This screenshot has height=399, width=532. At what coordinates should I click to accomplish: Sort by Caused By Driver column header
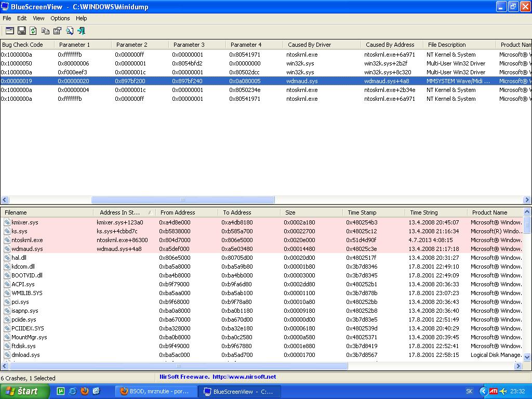click(309, 45)
